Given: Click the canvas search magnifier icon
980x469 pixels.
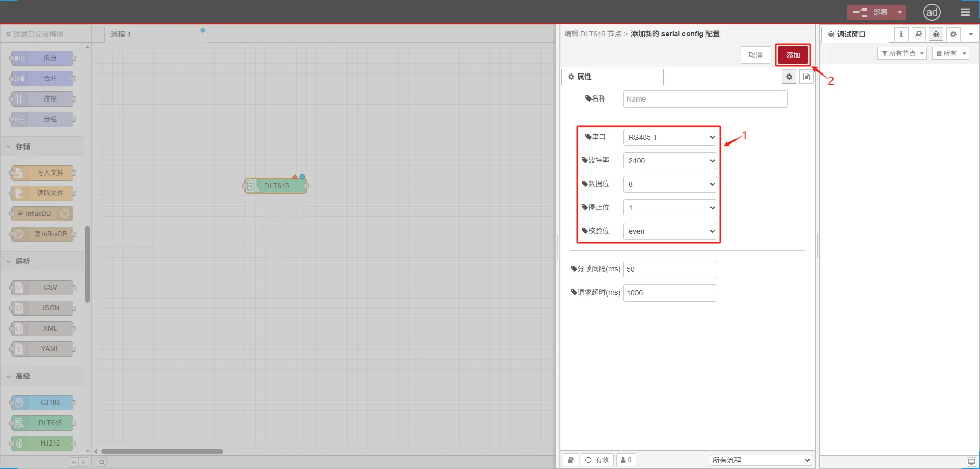Looking at the screenshot, I should pos(102,462).
